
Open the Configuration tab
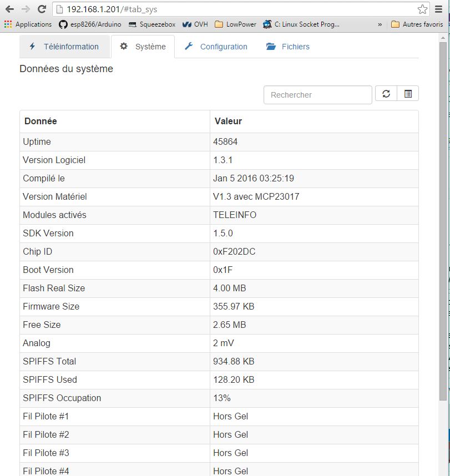(216, 47)
